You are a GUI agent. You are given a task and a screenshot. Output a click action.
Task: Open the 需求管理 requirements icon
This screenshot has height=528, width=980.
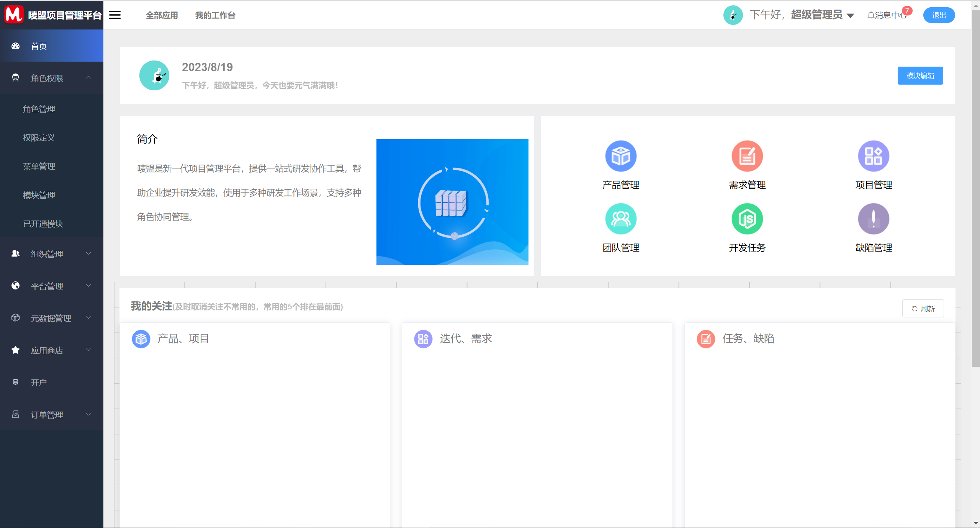pos(747,156)
